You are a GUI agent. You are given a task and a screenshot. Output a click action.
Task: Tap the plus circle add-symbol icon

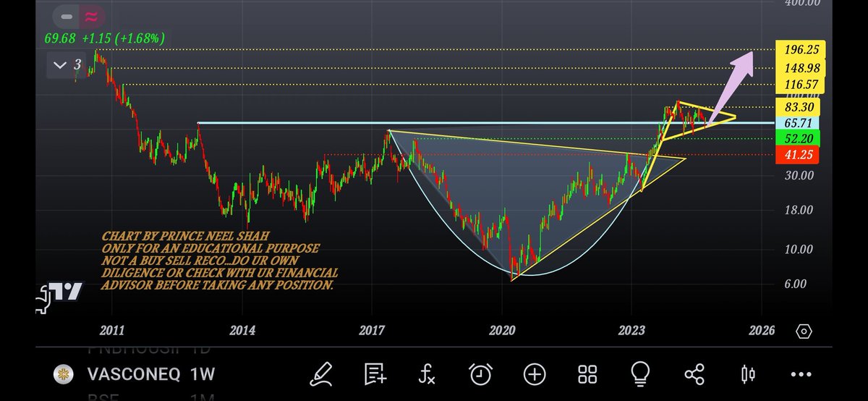[x=535, y=374]
